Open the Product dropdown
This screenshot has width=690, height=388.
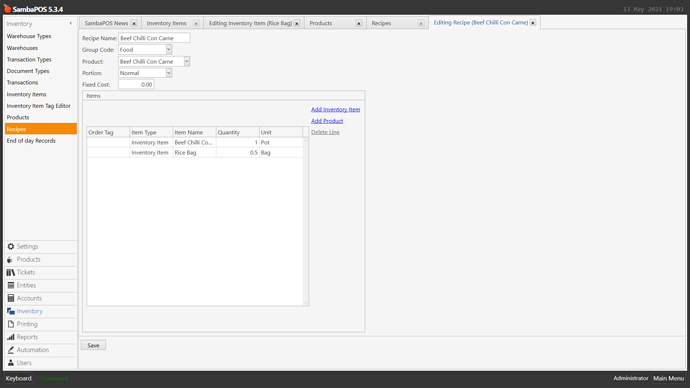pos(187,61)
